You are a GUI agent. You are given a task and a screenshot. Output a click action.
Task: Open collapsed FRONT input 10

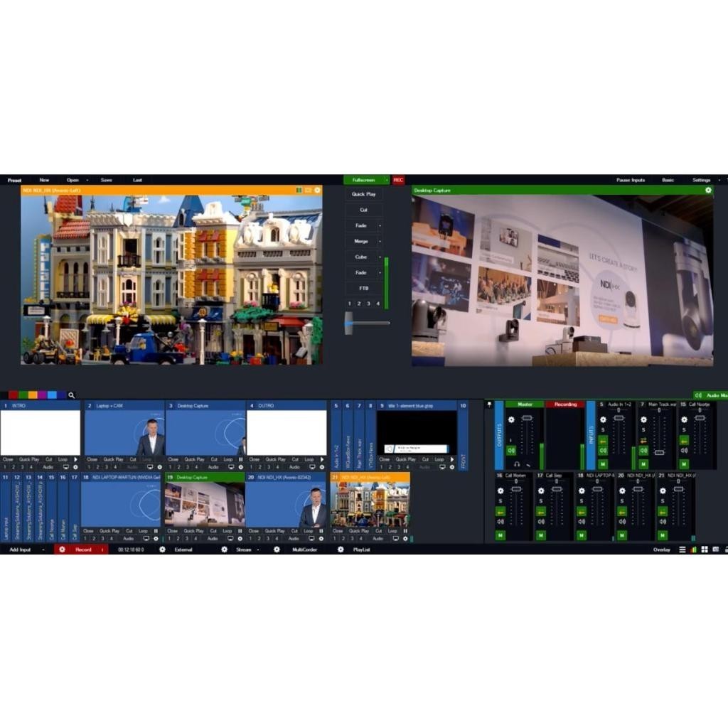coord(463,436)
